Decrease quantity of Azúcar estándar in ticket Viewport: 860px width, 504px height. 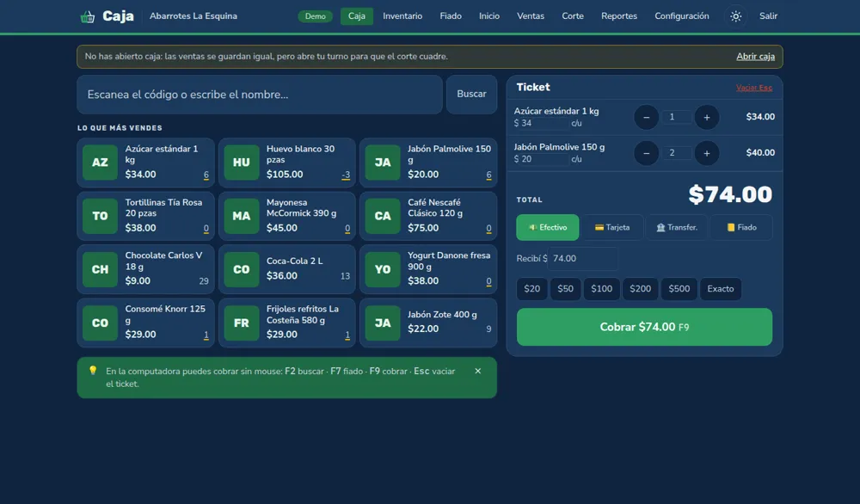coord(646,117)
